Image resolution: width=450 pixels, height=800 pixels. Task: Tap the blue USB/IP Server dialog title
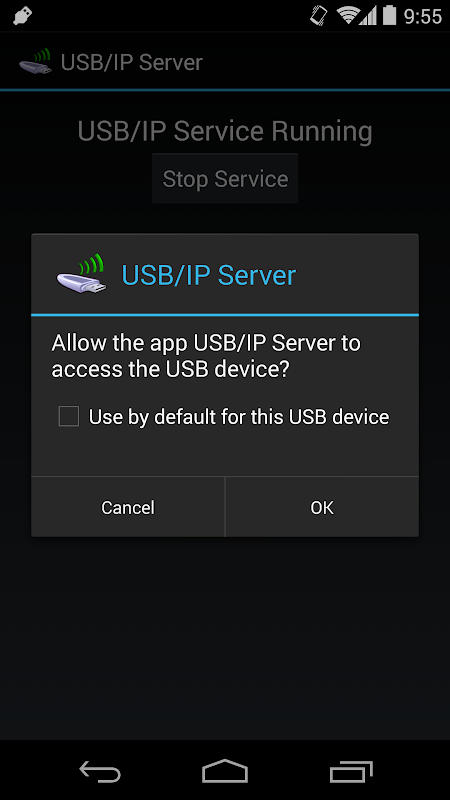209,275
